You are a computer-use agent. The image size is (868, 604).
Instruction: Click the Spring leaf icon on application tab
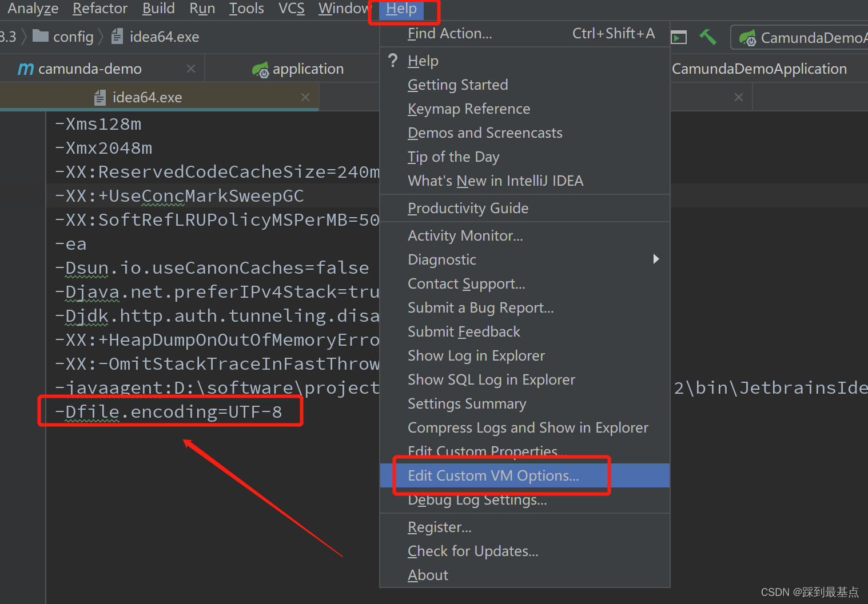coord(260,70)
